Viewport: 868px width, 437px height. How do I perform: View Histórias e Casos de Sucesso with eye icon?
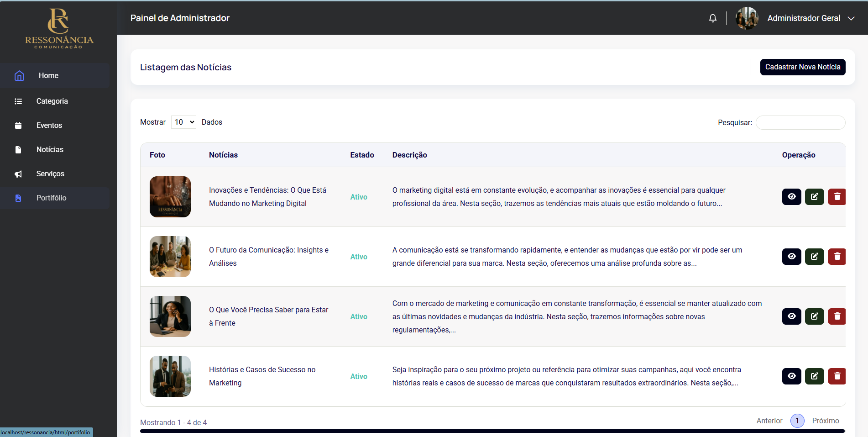pos(791,376)
